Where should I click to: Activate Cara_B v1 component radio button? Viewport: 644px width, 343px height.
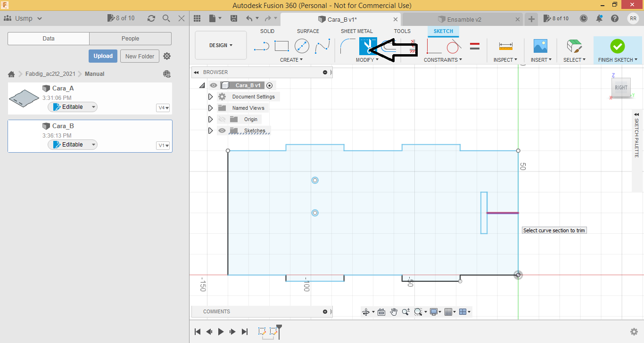(270, 85)
